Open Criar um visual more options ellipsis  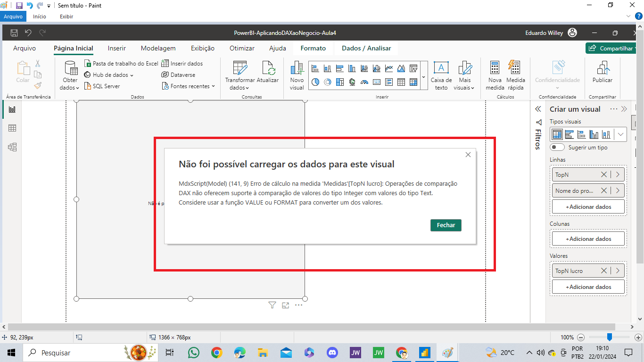613,109
